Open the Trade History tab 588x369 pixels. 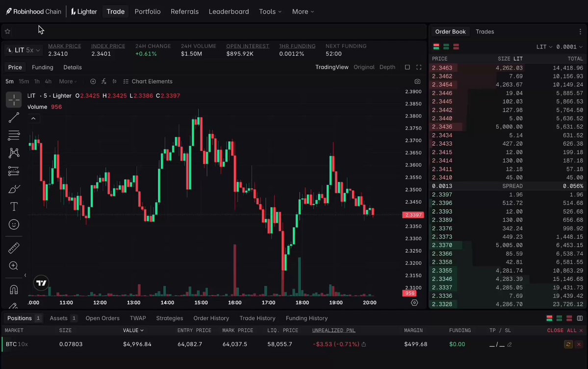coord(257,319)
